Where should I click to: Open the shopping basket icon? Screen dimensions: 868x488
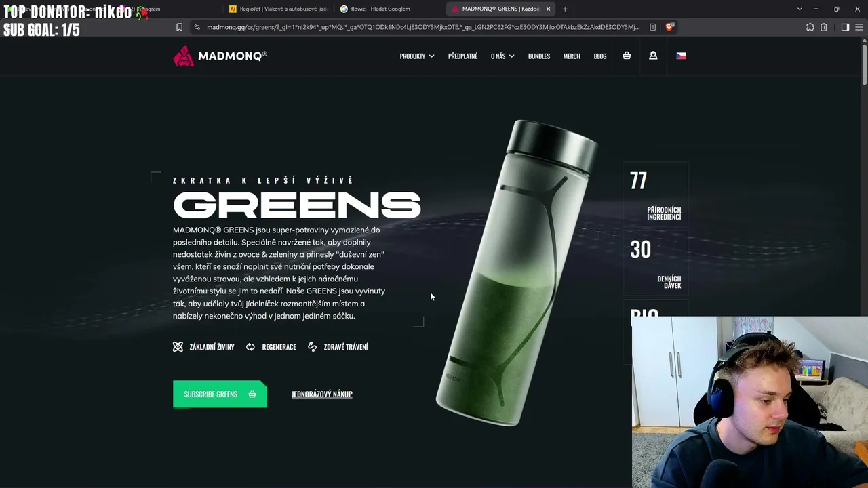(x=627, y=56)
